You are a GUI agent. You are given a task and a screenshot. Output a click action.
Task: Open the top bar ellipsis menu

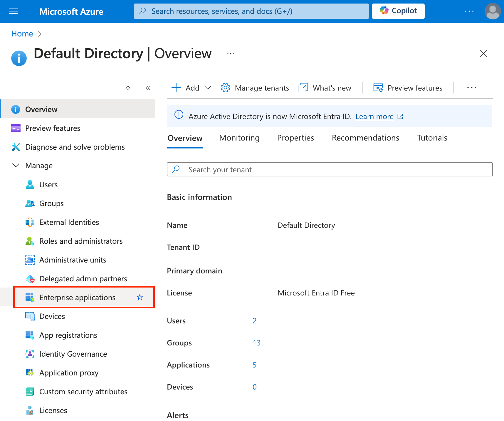pyautogui.click(x=469, y=11)
